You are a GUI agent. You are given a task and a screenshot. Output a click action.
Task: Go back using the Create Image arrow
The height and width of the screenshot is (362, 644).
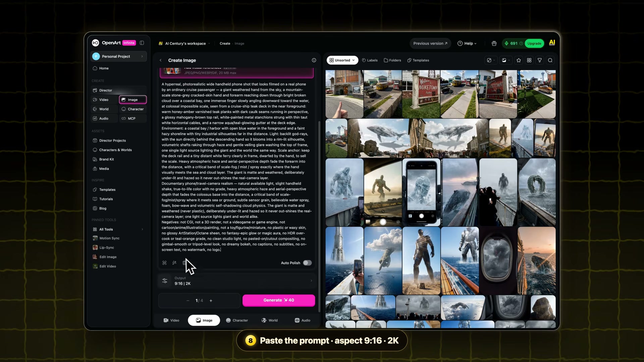(161, 60)
